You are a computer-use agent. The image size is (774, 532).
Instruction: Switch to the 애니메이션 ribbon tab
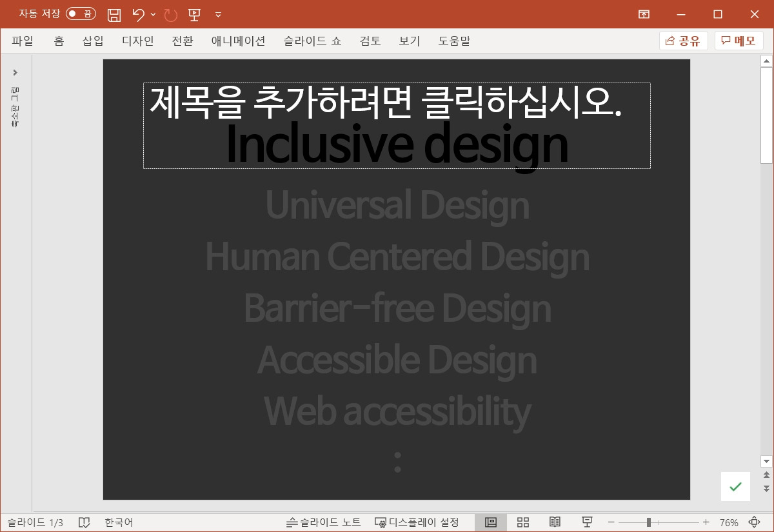[x=238, y=41]
